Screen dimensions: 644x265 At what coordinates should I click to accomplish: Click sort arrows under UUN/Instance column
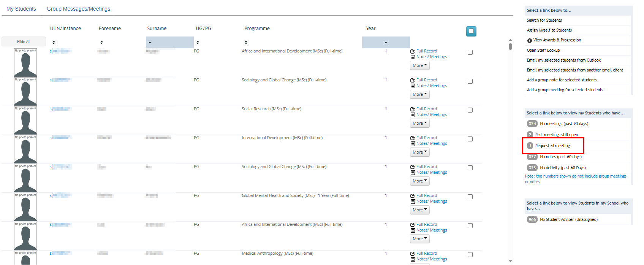(54, 42)
